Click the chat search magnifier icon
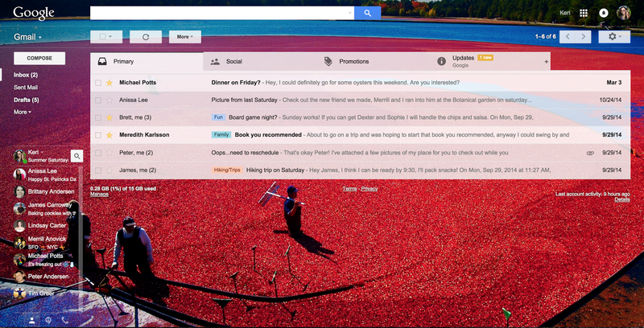Image resolution: width=644 pixels, height=328 pixels. click(76, 156)
